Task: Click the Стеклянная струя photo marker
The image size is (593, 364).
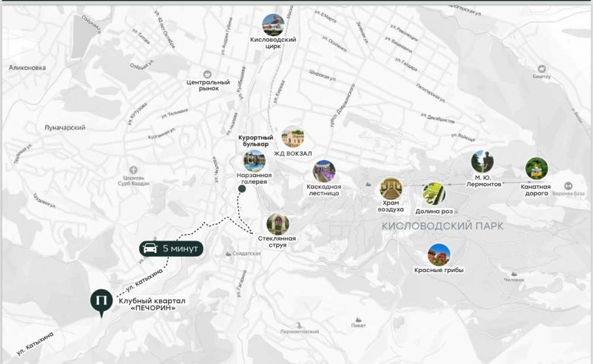Action: point(277,224)
